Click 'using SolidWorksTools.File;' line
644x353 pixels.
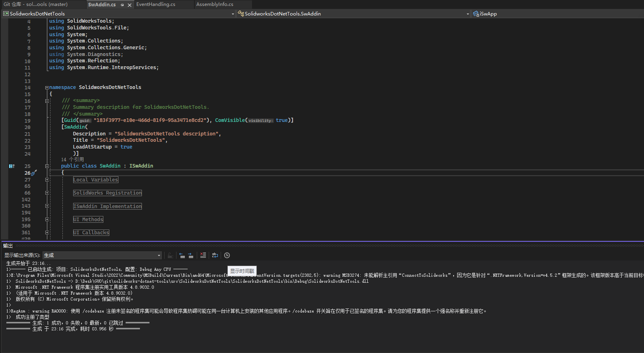tap(89, 28)
